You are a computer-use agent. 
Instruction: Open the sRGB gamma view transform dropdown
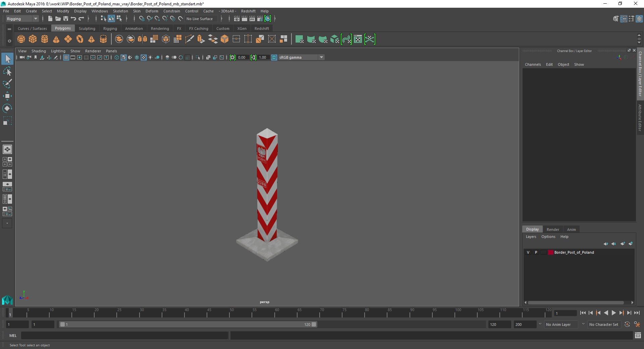(301, 57)
